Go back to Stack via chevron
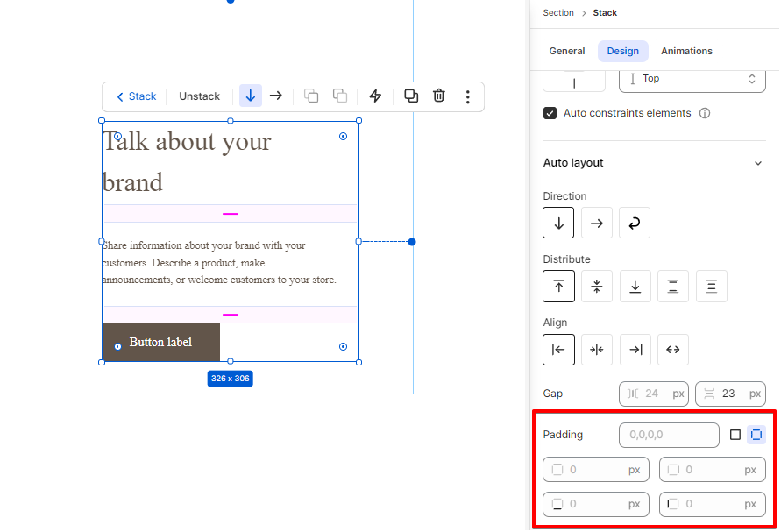The width and height of the screenshot is (781, 532). click(x=136, y=96)
